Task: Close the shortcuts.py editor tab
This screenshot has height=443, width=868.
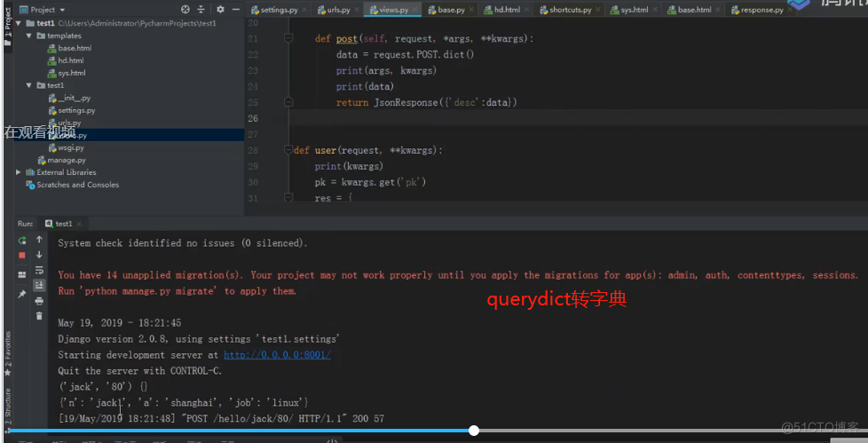Action: (598, 10)
